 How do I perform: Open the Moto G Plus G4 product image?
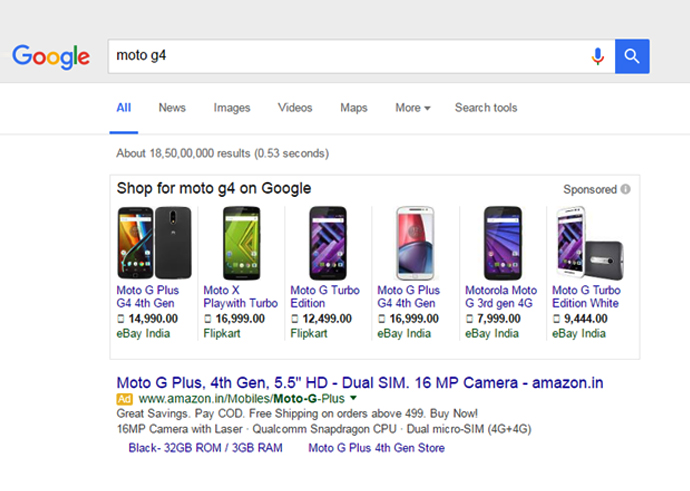[x=144, y=242]
